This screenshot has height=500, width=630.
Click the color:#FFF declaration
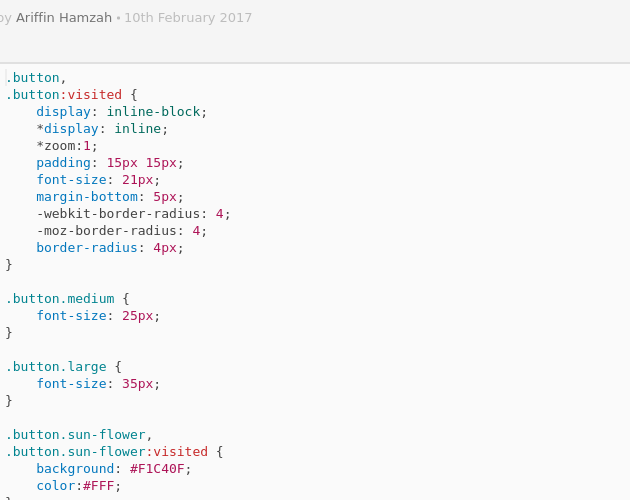click(79, 486)
